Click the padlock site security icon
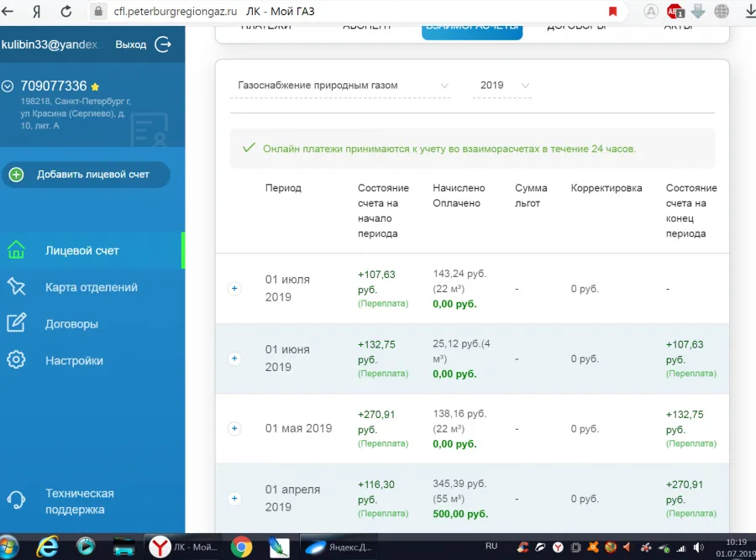The width and height of the screenshot is (756, 560). 98,11
